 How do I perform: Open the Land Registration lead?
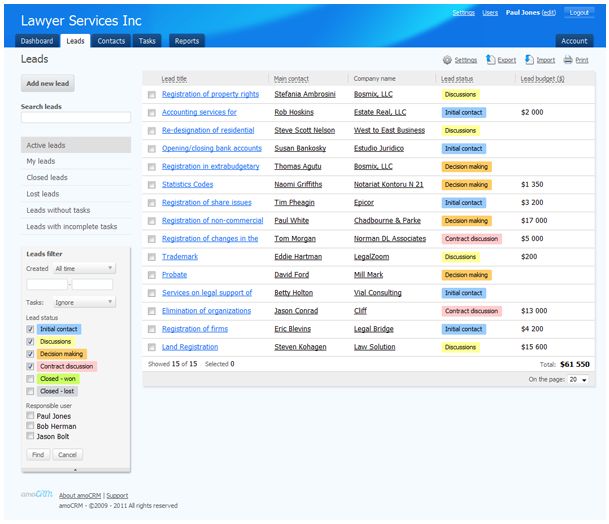pyautogui.click(x=190, y=347)
